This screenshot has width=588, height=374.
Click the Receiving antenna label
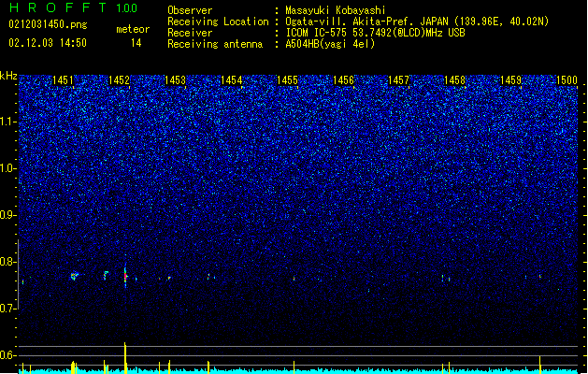pos(215,44)
